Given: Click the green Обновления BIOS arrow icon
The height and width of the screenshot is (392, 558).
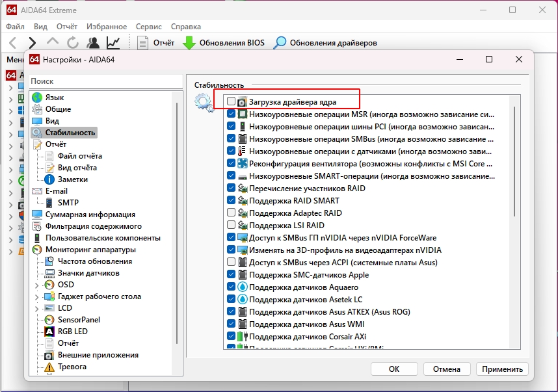Looking at the screenshot, I should 189,43.
